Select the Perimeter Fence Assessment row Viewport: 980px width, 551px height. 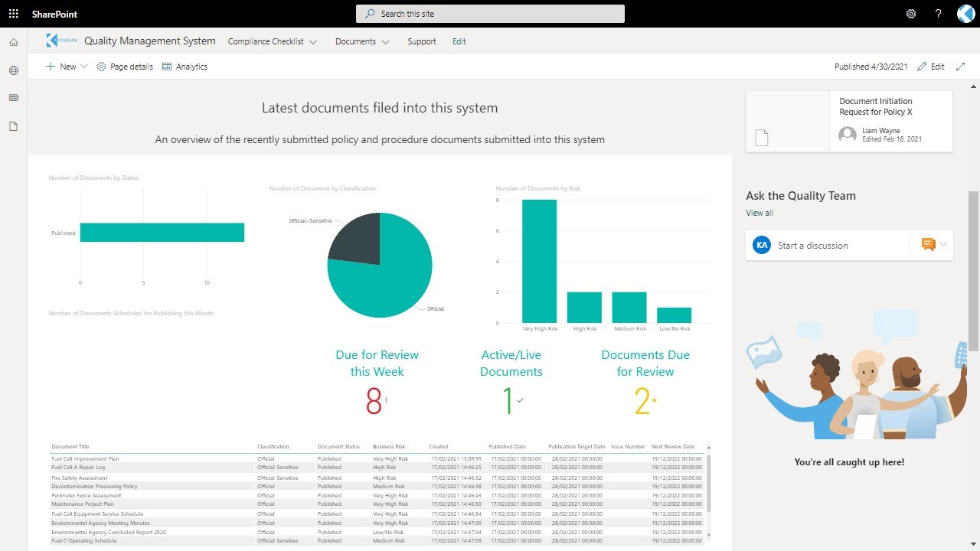coord(377,495)
